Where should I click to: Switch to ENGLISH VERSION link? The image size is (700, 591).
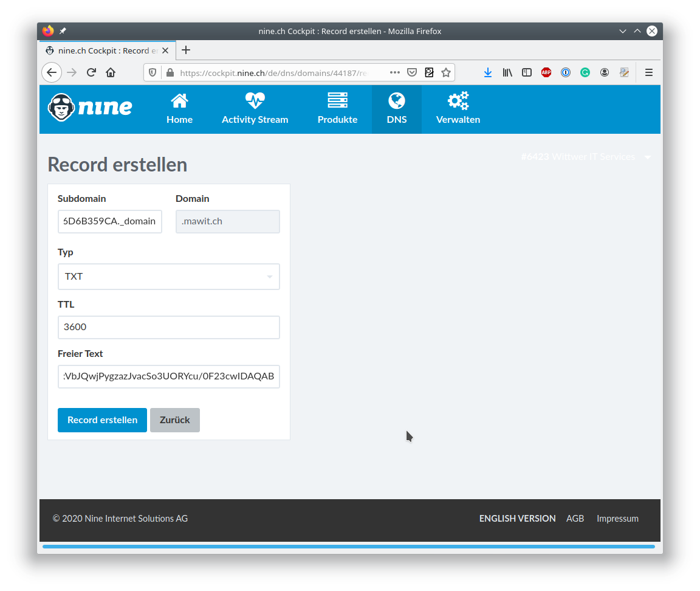point(518,519)
